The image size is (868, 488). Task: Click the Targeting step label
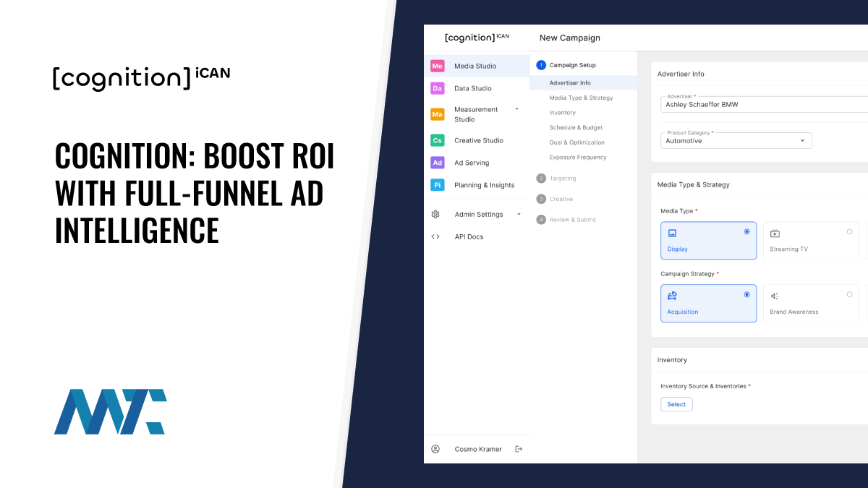point(563,178)
